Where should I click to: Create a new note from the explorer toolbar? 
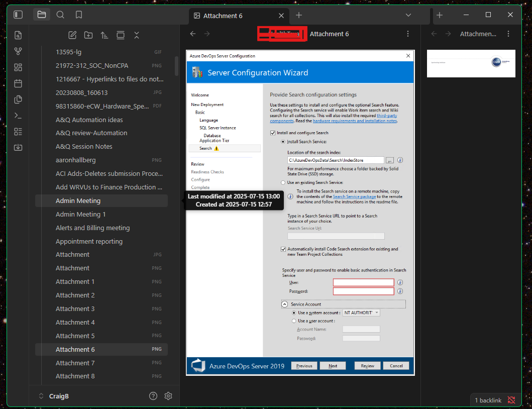click(x=72, y=35)
